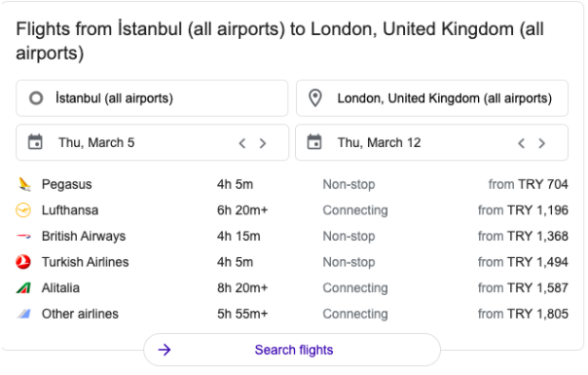Click the Turkish Airlines red logo
Image resolution: width=588 pixels, height=375 pixels.
23,262
